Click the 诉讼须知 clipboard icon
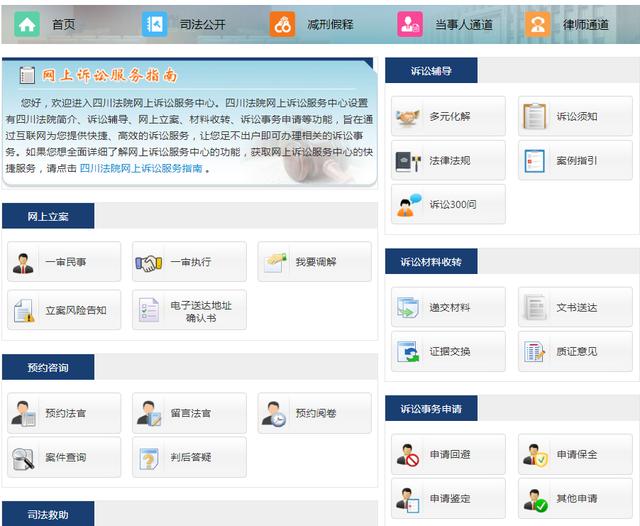Image resolution: width=640 pixels, height=526 pixels. coord(535,116)
